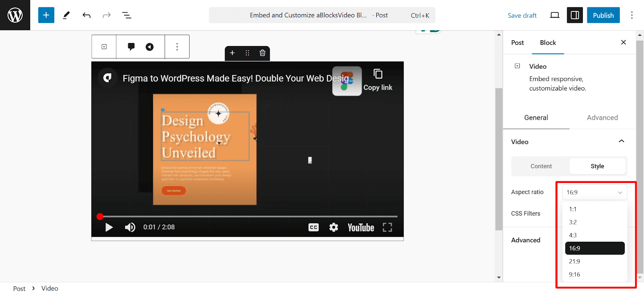Switch to the Post tab

tap(517, 43)
